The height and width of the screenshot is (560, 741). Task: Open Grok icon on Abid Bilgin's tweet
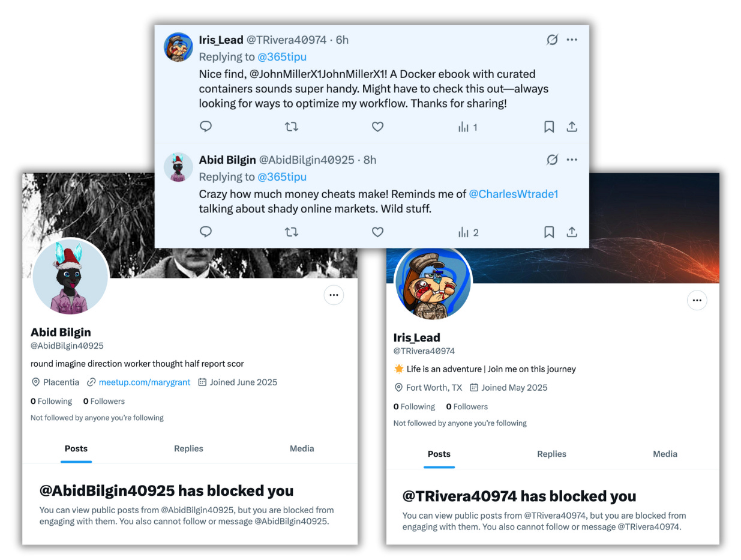552,160
